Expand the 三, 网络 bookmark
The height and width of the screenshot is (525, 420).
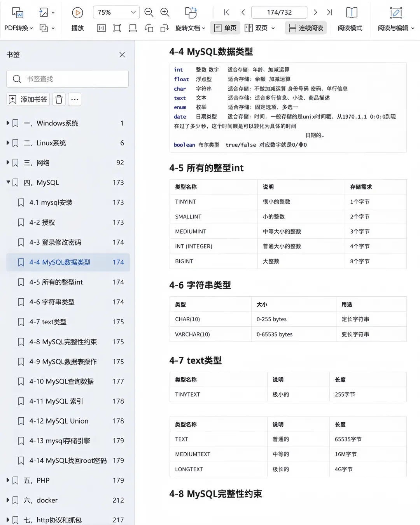tap(8, 163)
